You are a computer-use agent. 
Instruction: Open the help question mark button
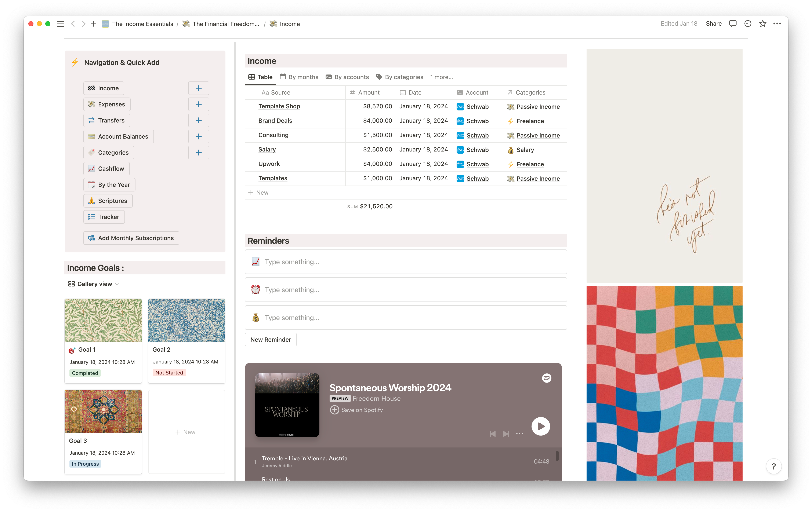point(773,467)
